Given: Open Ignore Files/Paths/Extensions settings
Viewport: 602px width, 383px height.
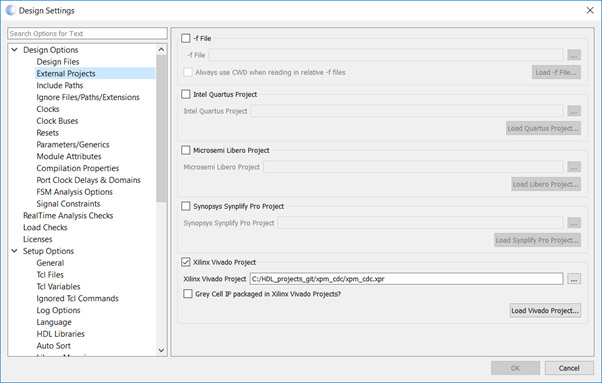Looking at the screenshot, I should 88,97.
